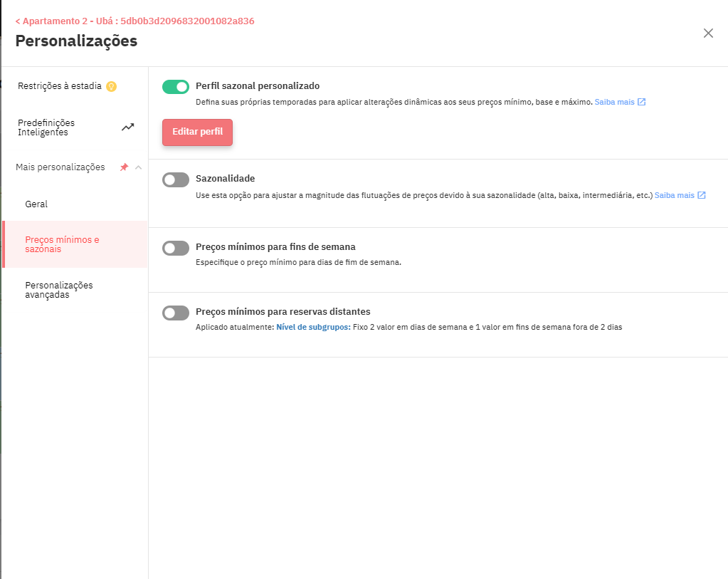728x579 pixels.
Task: Select the Mais personalizações menu item
Action: click(60, 167)
